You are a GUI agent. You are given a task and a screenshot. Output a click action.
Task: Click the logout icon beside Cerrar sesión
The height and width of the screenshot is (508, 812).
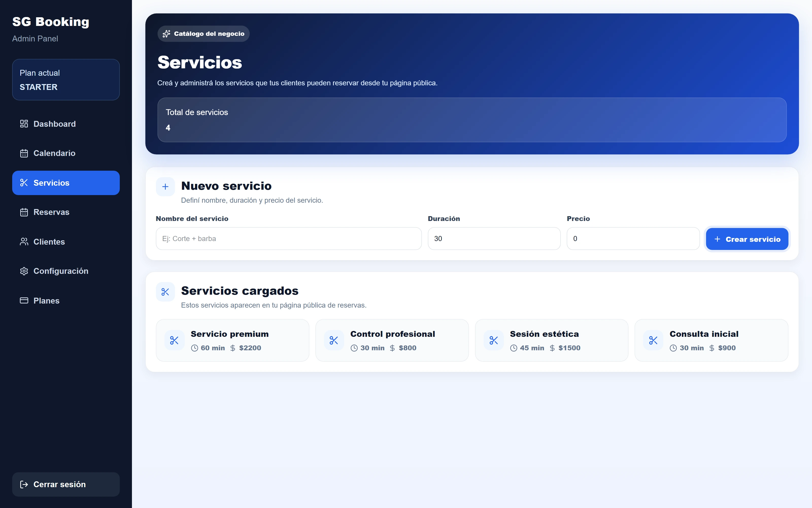tap(24, 484)
